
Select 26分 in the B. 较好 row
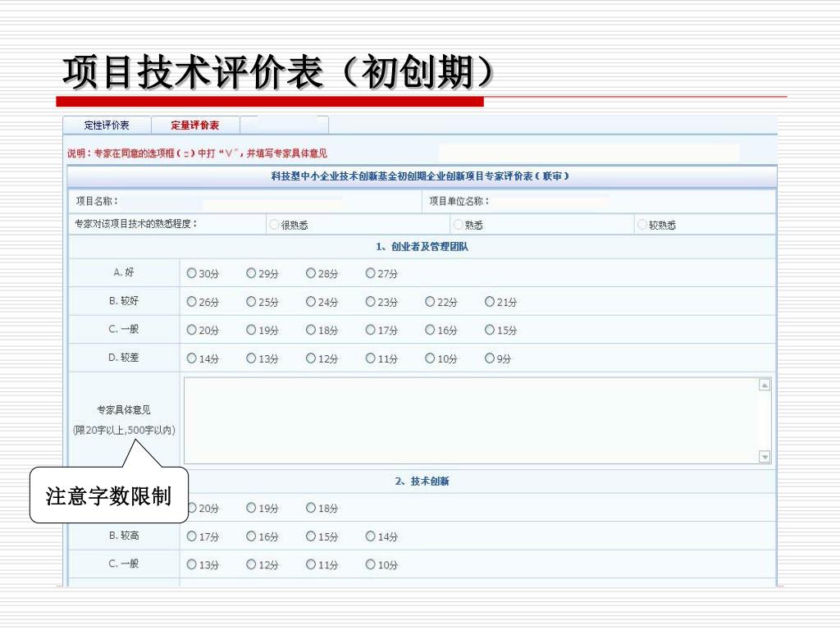point(191,302)
